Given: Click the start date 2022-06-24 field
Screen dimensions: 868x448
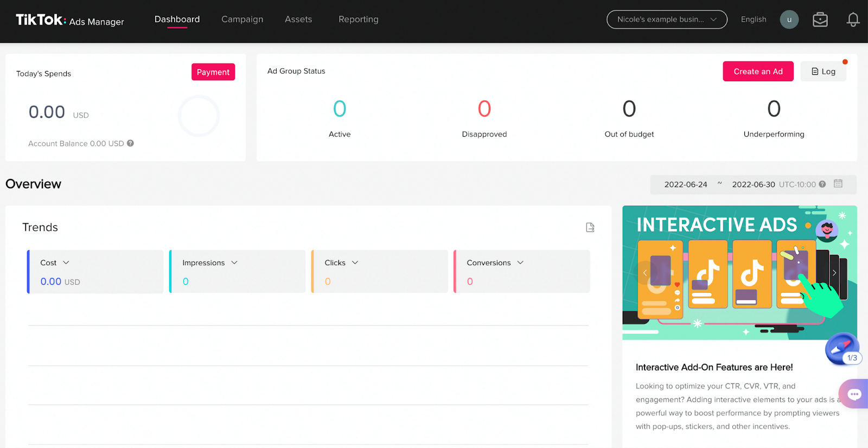Looking at the screenshot, I should [686, 184].
